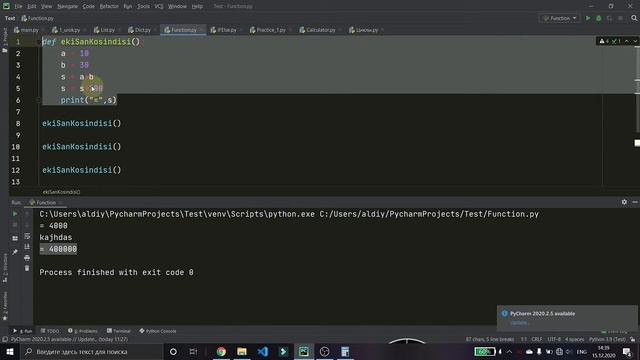Screen dimensions: 640x360
Task: Change CRLF line separator in status bar
Action: point(537,340)
